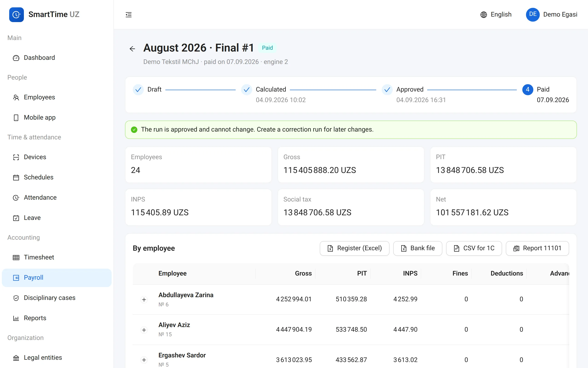588x368 pixels.
Task: Click the Attendance clock icon
Action: [16, 198]
